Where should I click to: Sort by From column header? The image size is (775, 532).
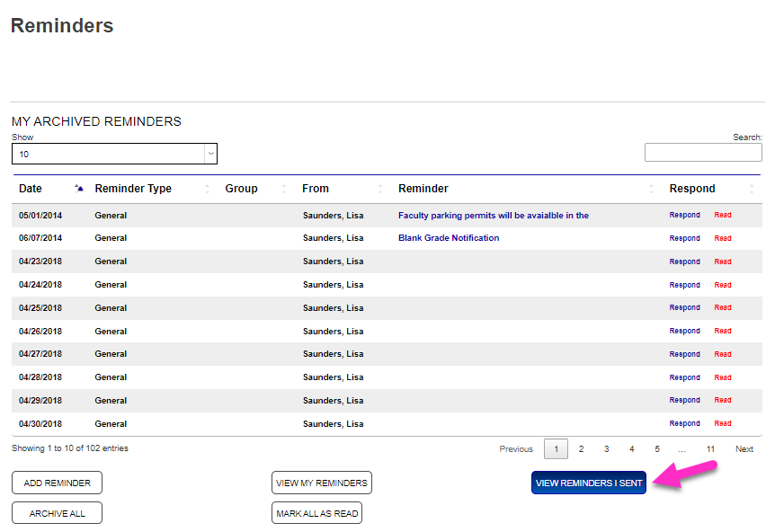[316, 189]
